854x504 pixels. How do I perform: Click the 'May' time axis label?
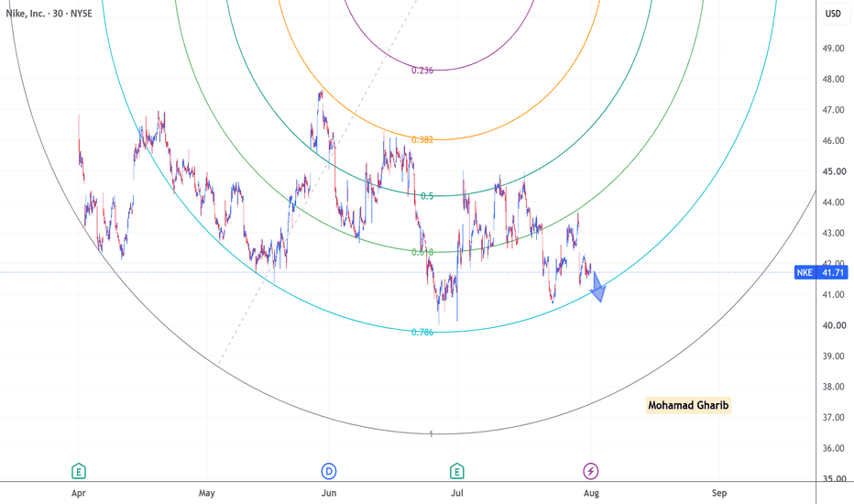click(206, 493)
